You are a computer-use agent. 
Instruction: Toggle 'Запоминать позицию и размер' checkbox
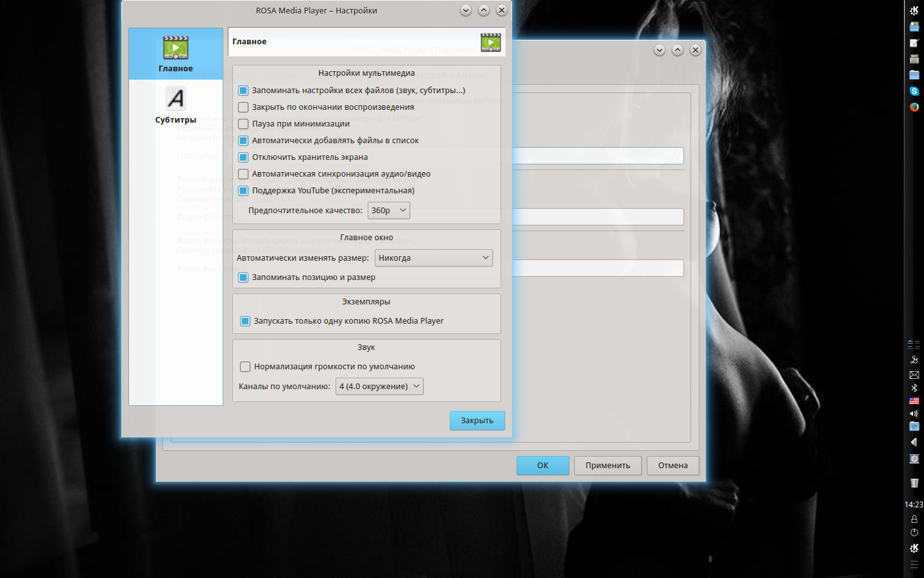pos(243,277)
